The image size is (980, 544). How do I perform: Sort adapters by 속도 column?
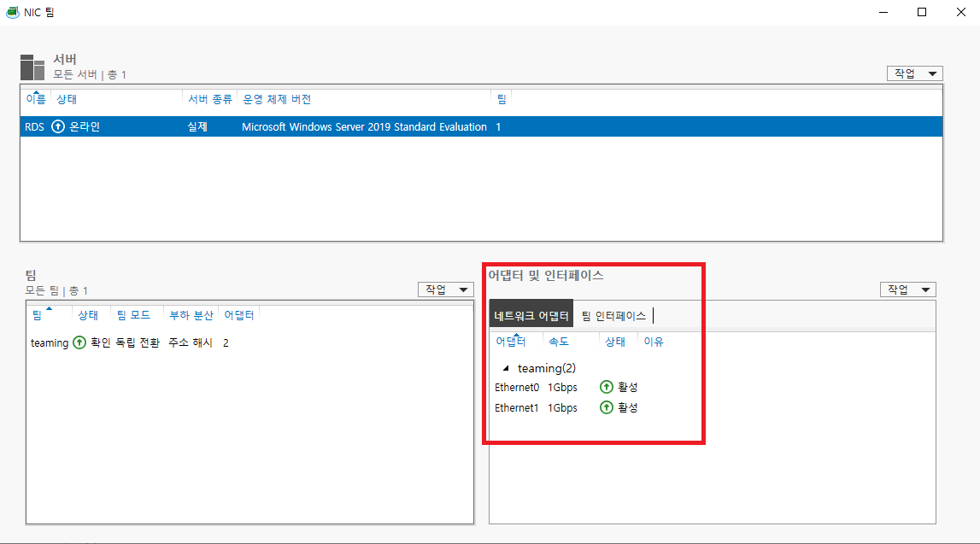point(559,342)
